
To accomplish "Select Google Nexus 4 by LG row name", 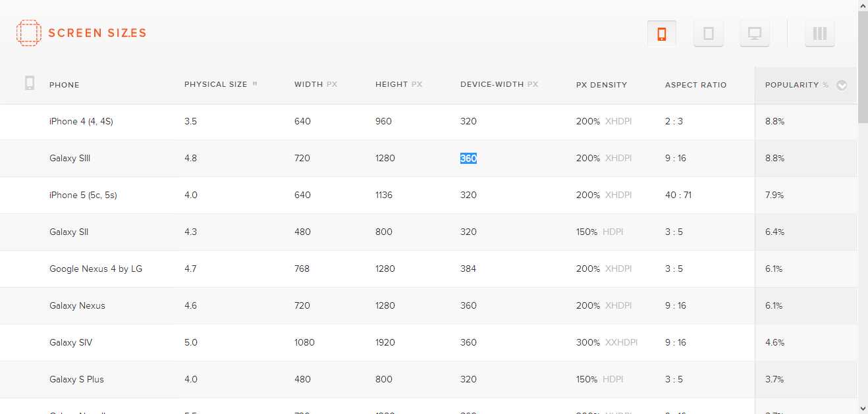I will (95, 269).
